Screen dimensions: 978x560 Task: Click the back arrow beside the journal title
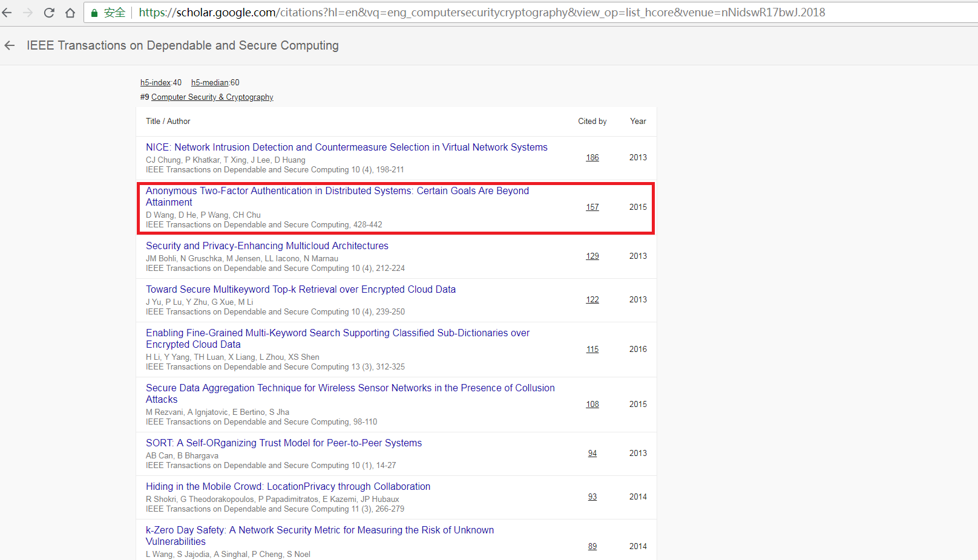click(x=10, y=45)
